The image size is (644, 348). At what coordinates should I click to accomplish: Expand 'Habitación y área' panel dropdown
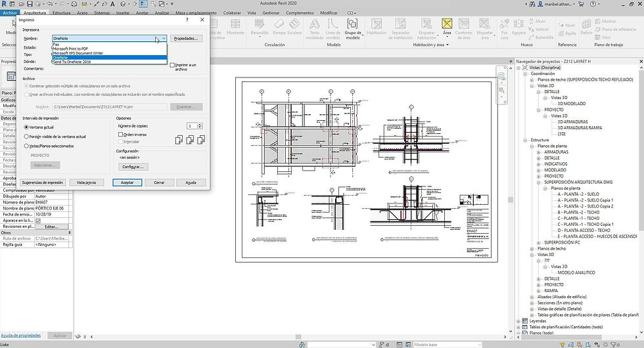pos(430,45)
